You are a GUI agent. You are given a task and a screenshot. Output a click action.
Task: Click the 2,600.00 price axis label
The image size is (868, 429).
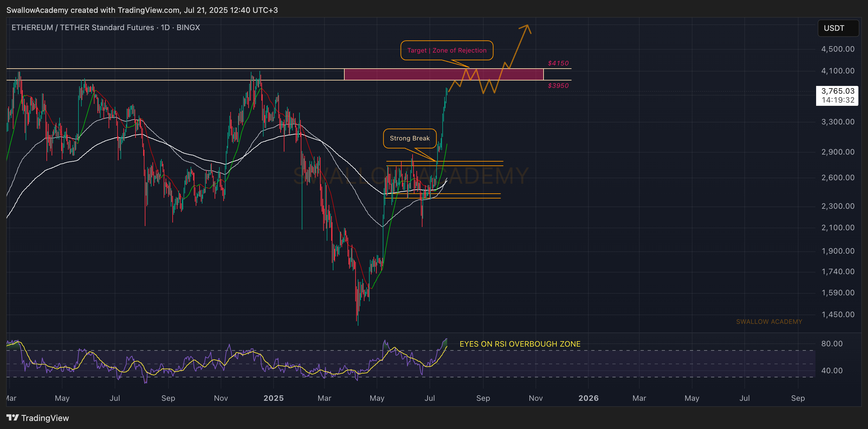point(838,177)
